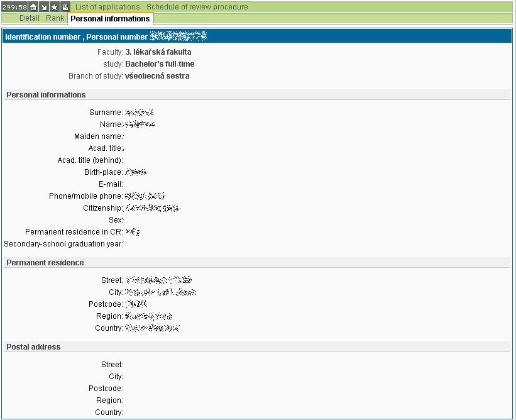Click the home icon in the toolbar
Viewport: 516px width, 420px height.
point(34,7)
